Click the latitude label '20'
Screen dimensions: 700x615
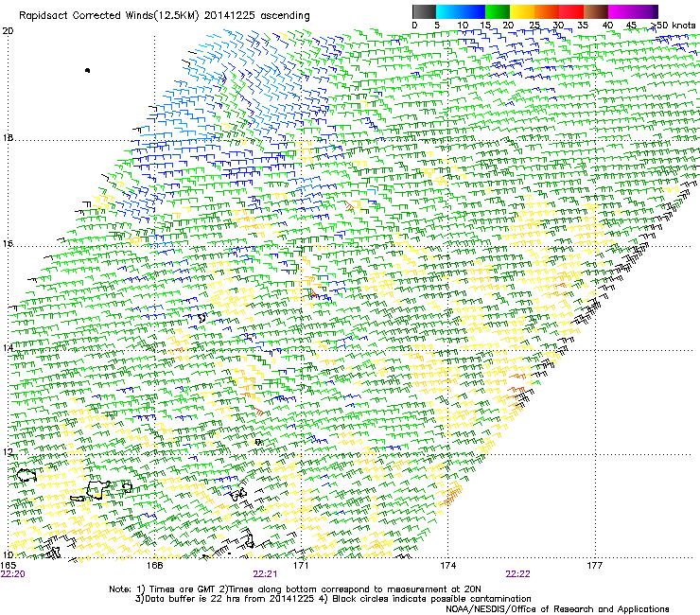pos(8,31)
